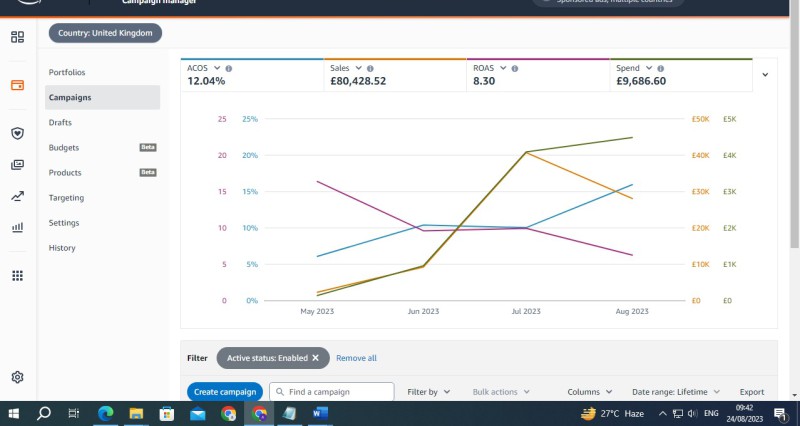
Task: Click the Sales value £80,428.52
Action: tap(358, 81)
